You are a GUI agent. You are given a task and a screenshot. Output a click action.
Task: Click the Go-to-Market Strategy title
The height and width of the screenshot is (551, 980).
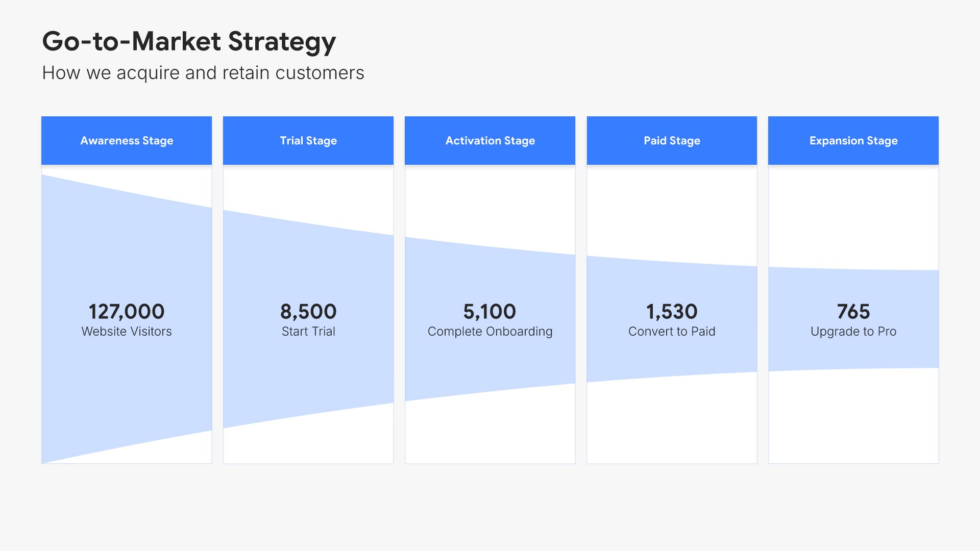point(189,42)
